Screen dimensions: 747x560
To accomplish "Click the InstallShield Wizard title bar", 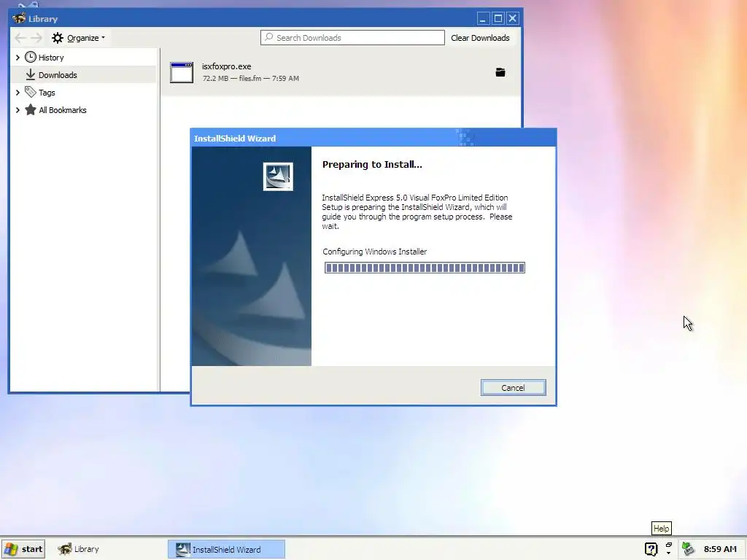I will [373, 138].
